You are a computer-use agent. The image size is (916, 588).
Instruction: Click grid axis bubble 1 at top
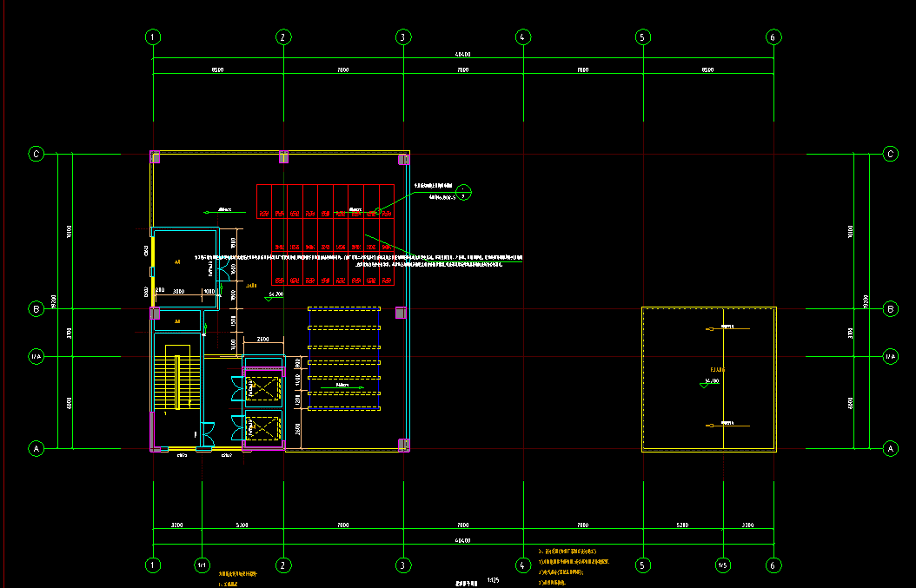(153, 36)
